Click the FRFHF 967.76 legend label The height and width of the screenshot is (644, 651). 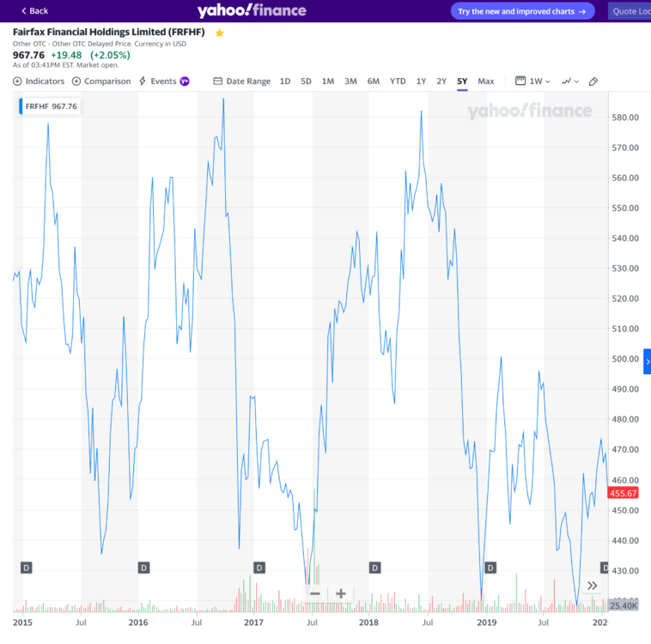(50, 106)
